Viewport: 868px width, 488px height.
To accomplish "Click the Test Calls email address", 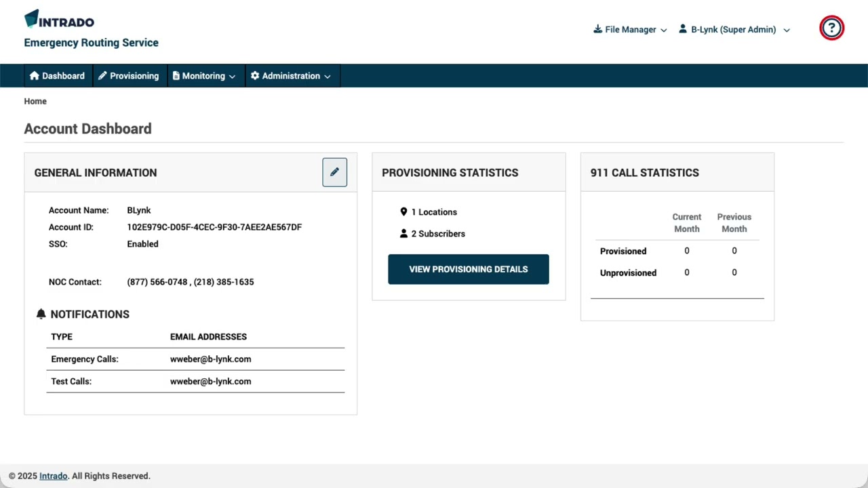I will pos(211,382).
